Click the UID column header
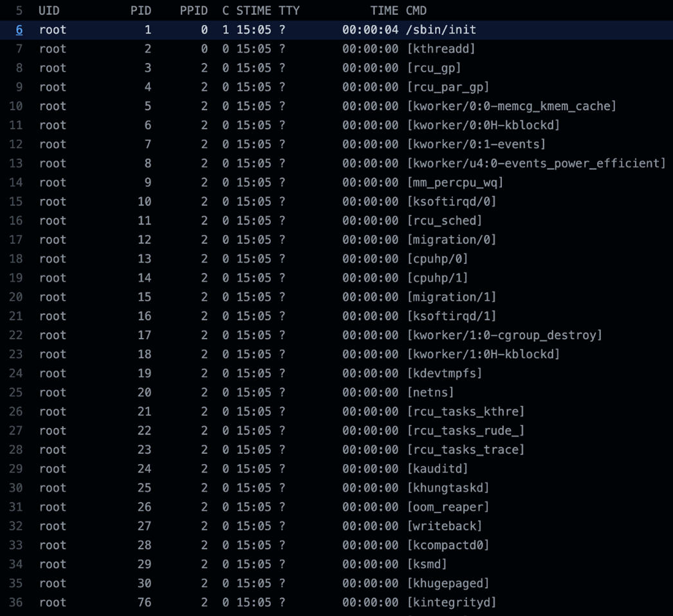The image size is (673, 616). click(x=49, y=11)
